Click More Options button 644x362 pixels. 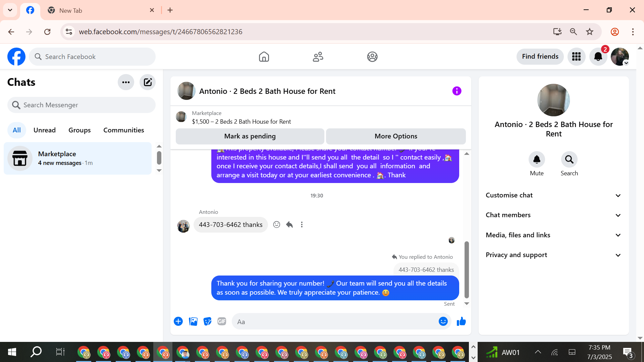[396, 136]
